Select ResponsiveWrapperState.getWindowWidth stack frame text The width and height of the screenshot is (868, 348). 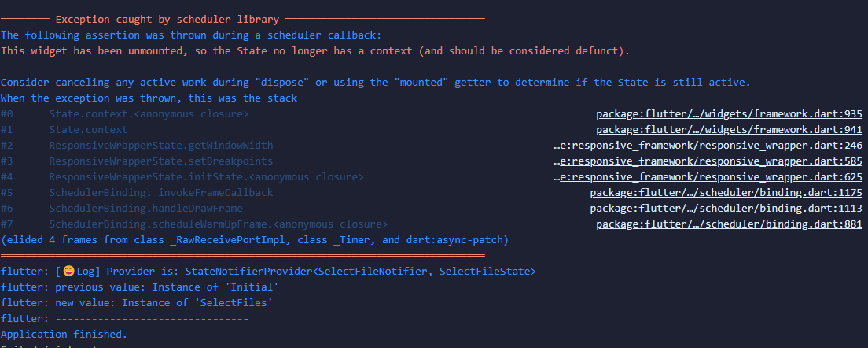161,146
